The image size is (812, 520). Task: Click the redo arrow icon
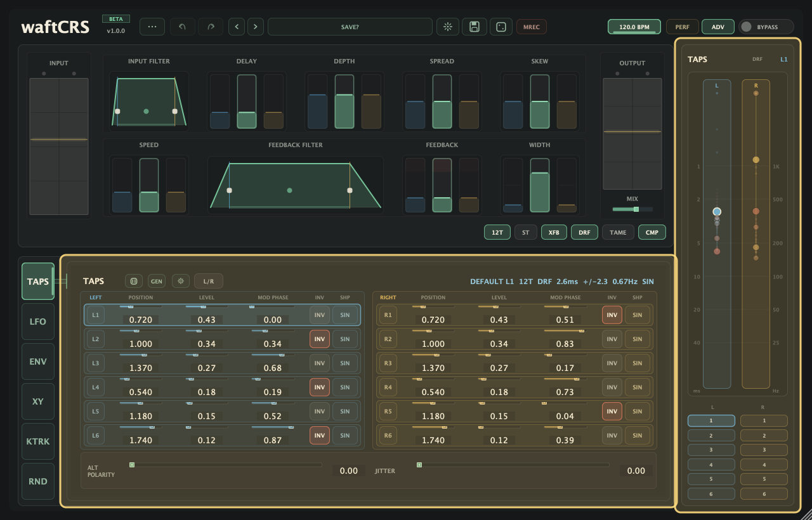point(211,27)
